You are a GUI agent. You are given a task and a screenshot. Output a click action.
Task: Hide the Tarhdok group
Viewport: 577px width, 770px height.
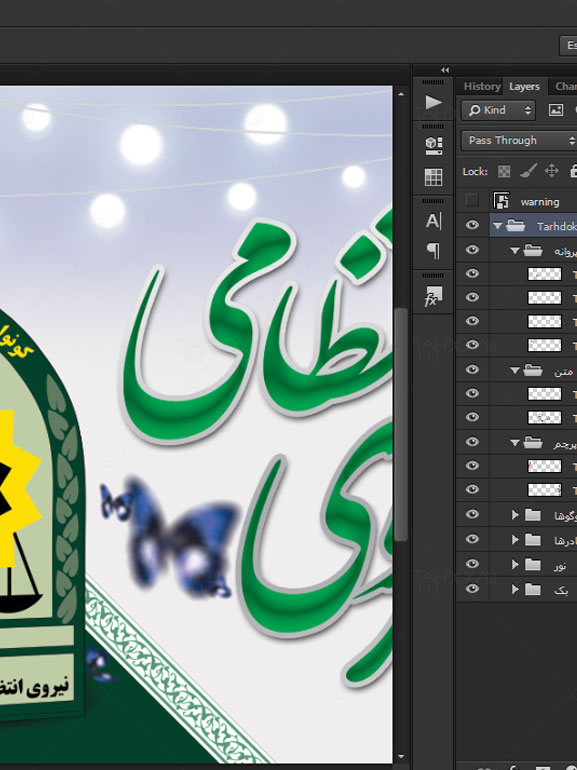pyautogui.click(x=472, y=225)
